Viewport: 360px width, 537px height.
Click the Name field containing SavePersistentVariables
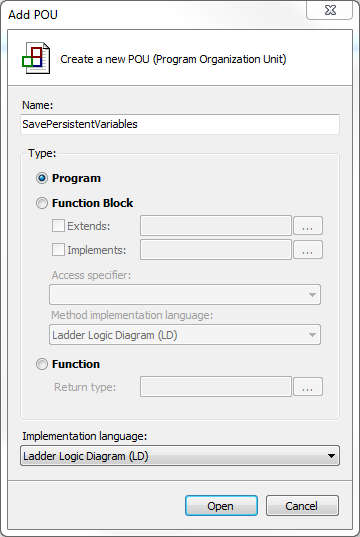[x=180, y=124]
